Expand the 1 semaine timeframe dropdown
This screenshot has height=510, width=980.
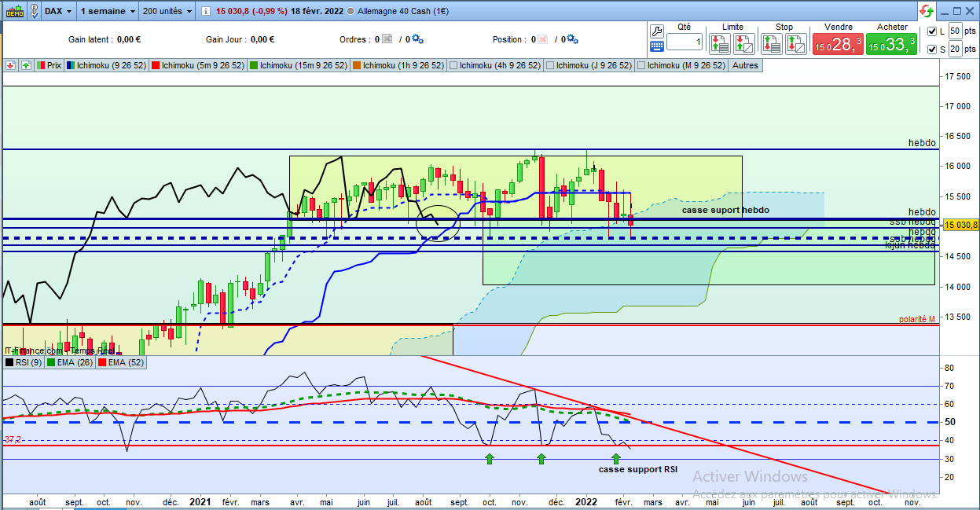click(x=108, y=11)
